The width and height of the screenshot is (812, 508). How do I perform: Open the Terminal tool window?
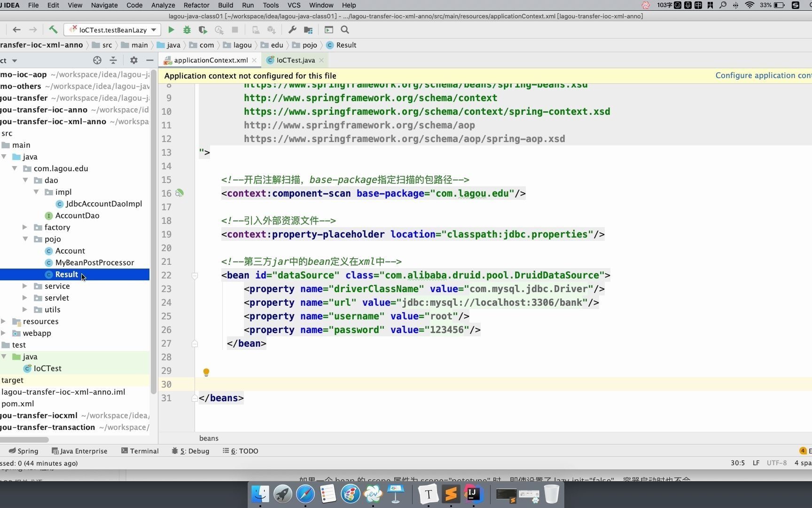pos(140,451)
